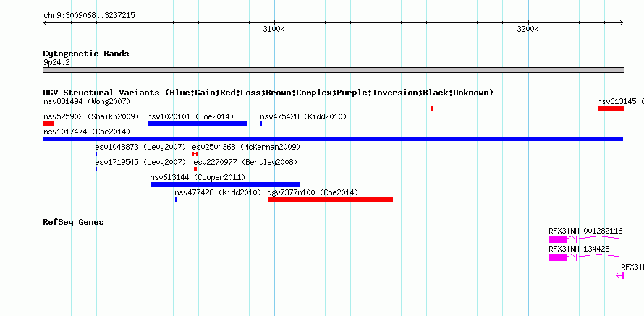Click the long blue nsv1017474 gain bar

[x=333, y=139]
